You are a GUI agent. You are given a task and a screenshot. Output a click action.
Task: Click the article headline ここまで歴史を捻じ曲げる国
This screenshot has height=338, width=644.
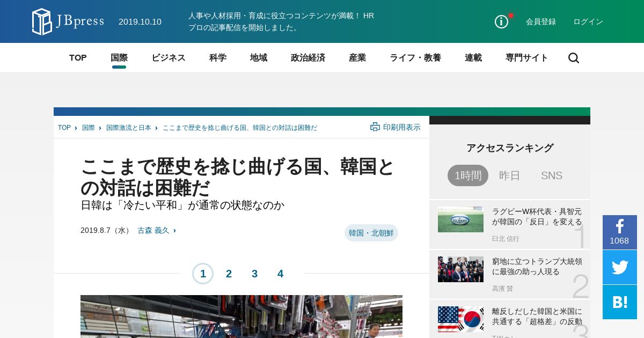tap(237, 178)
